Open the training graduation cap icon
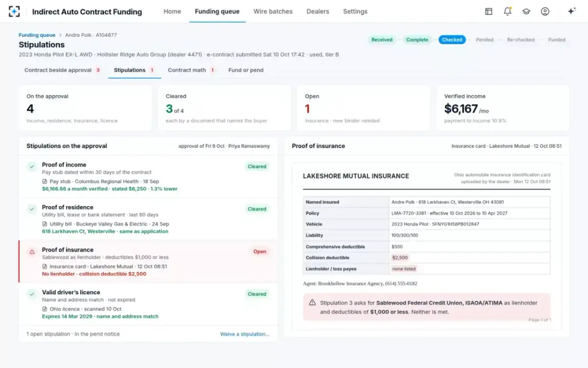The width and height of the screenshot is (588, 368). tap(526, 11)
